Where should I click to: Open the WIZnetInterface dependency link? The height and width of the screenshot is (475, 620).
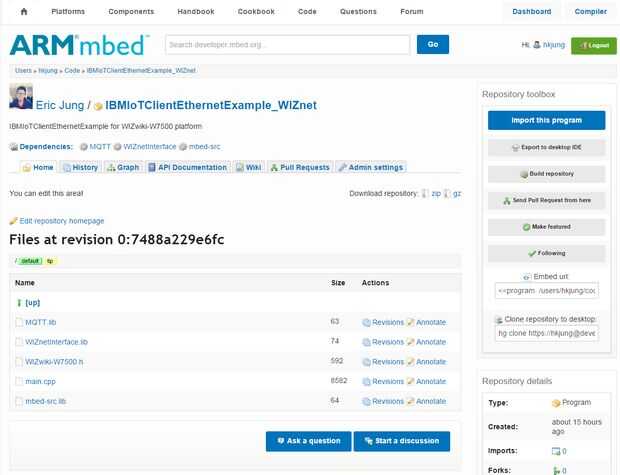149,147
